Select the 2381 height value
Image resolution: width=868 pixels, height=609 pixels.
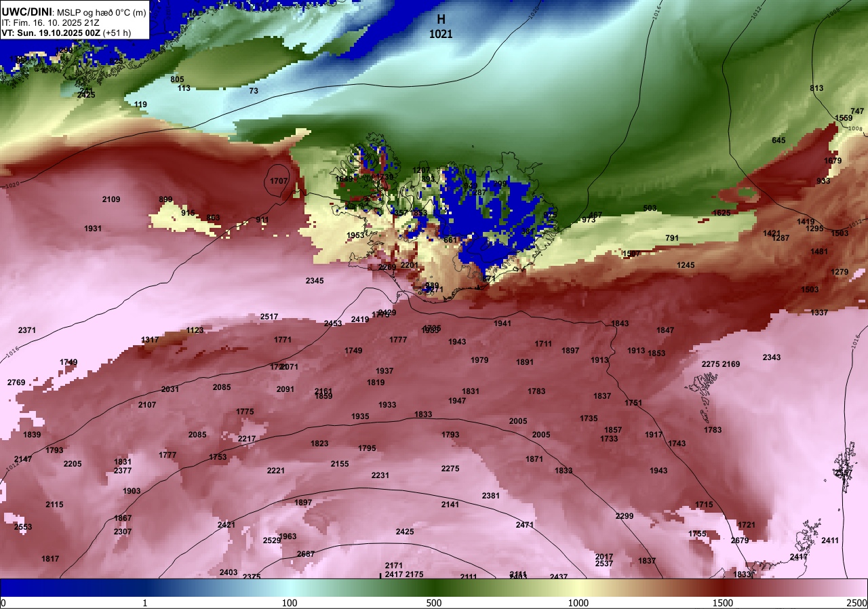491,496
